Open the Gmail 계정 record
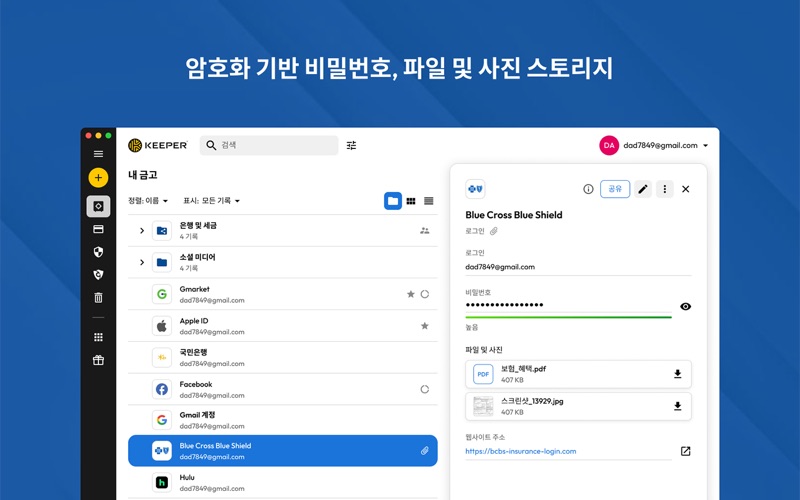 pyautogui.click(x=283, y=420)
